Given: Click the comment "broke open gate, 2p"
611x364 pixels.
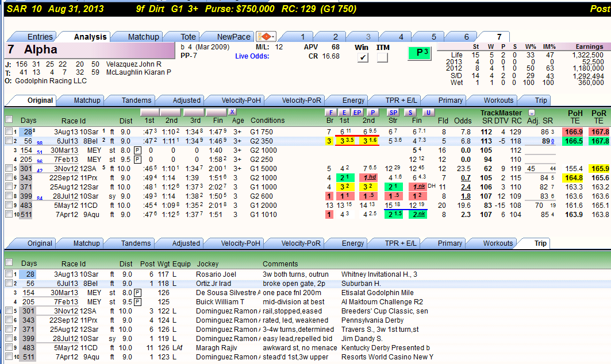Looking at the screenshot, I should 294,284.
